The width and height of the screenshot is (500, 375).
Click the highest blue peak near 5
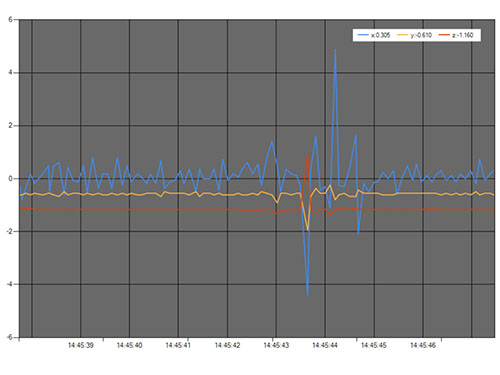[x=335, y=50]
